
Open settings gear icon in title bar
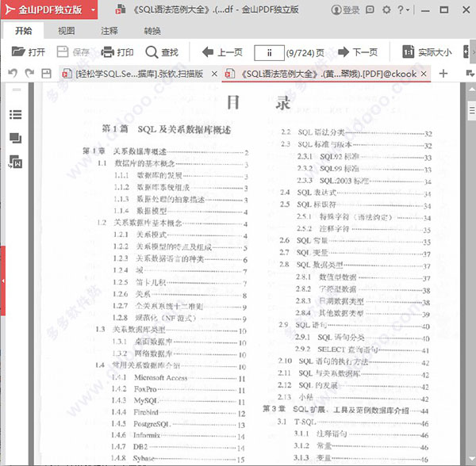[x=386, y=10]
